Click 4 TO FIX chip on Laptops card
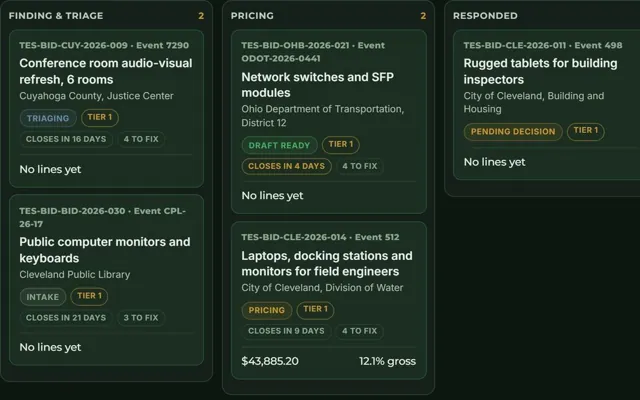640x400 pixels. 360,331
